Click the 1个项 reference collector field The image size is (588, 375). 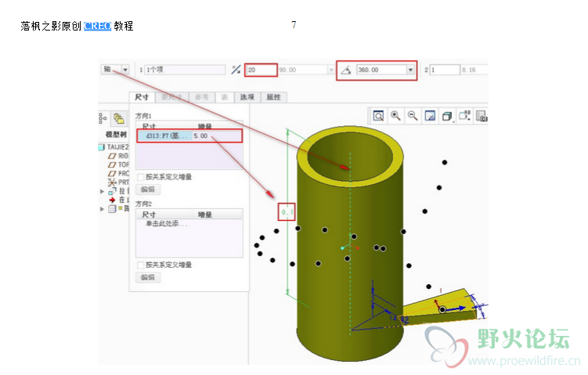186,70
